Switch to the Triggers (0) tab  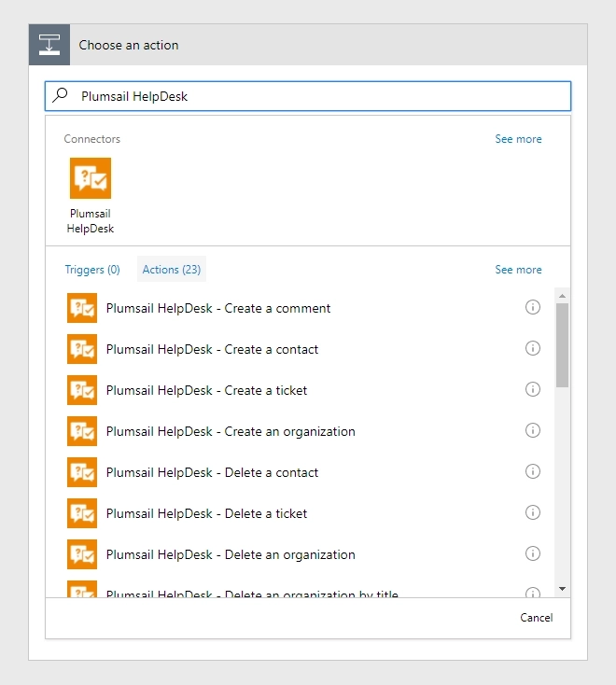click(x=92, y=270)
